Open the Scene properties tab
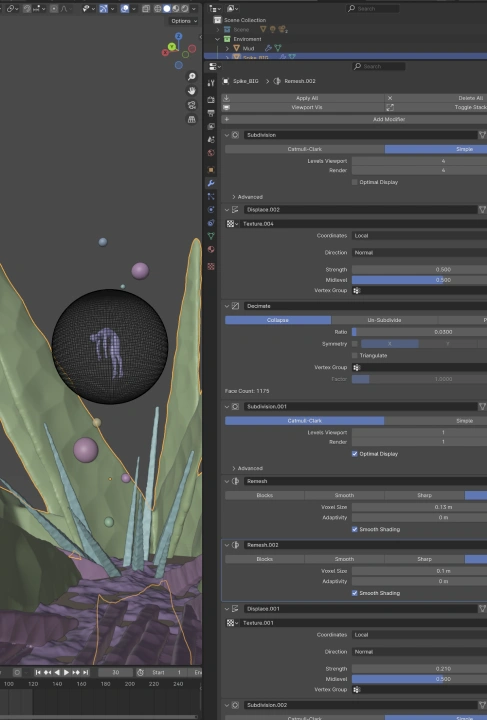The height and width of the screenshot is (720, 487). coord(211,140)
